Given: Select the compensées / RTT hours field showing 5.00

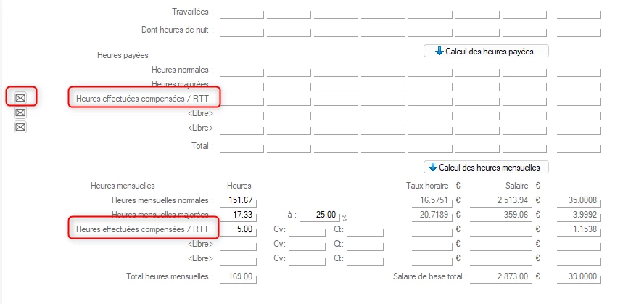Looking at the screenshot, I should [x=238, y=229].
